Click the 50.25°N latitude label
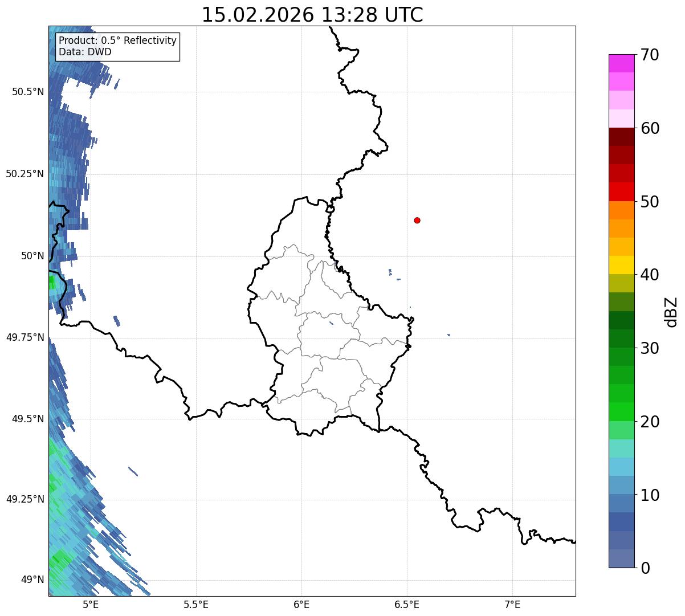Screen dimensions: 685x616 (x=25, y=174)
